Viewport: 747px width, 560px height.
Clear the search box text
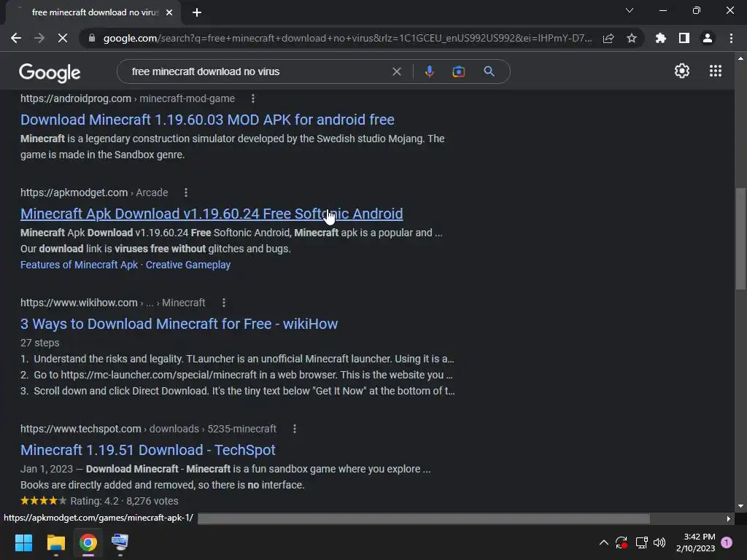(x=396, y=71)
